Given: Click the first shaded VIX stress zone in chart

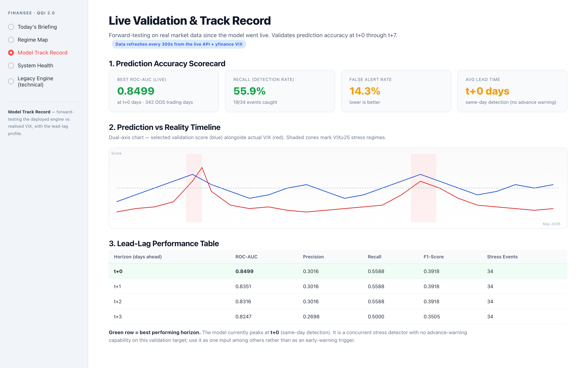Looking at the screenshot, I should [194, 188].
